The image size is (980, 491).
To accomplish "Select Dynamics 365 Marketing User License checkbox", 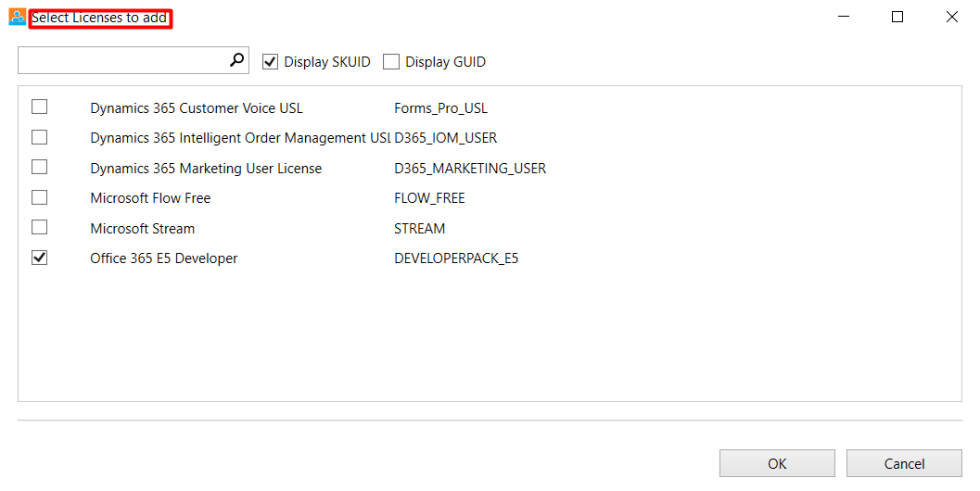I will pos(39,167).
